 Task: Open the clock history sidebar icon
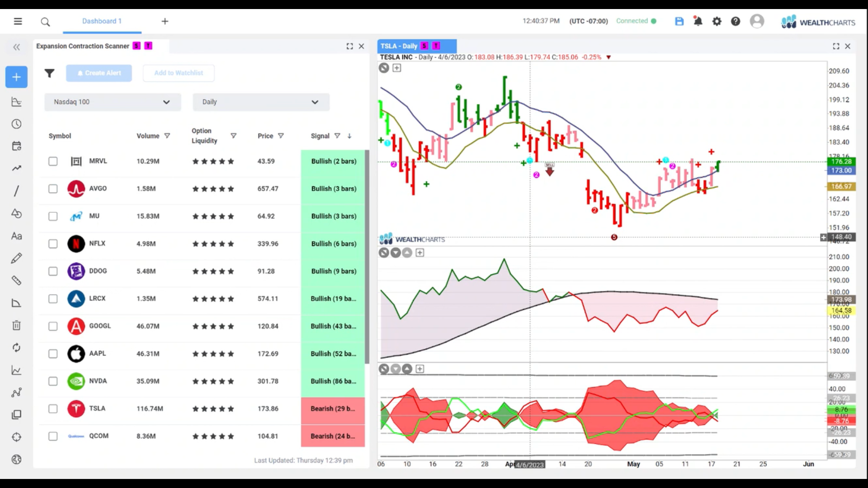16,124
